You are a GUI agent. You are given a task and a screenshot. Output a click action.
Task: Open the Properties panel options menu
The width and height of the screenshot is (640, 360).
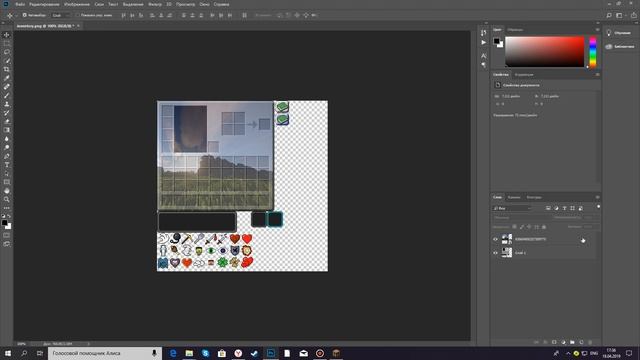pos(598,75)
